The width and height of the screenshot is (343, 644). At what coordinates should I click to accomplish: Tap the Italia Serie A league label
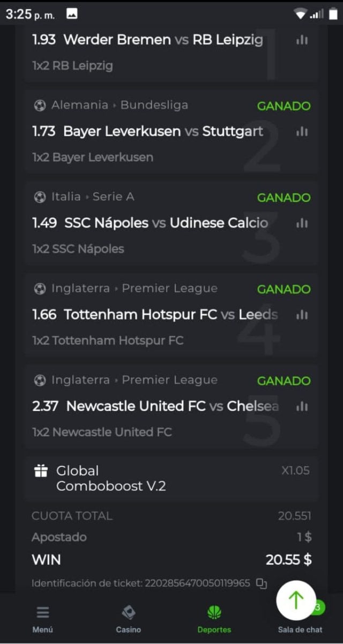[x=92, y=197]
